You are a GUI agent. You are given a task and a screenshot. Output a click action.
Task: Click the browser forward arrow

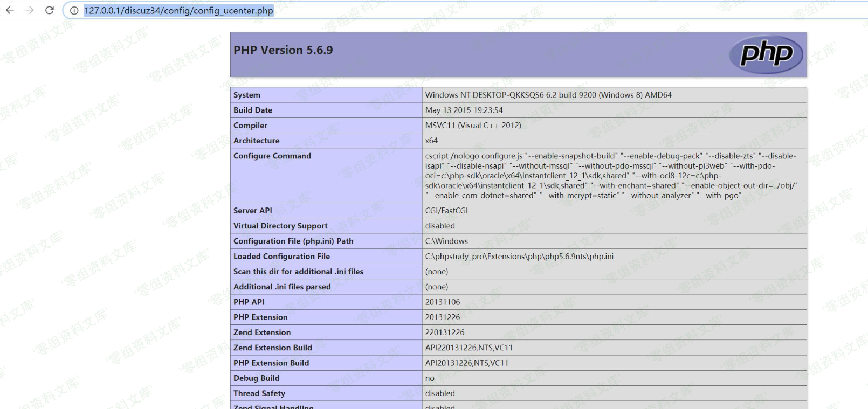(x=30, y=10)
